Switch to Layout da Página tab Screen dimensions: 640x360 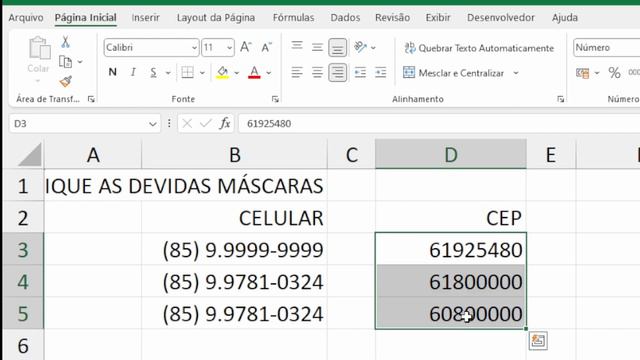pyautogui.click(x=216, y=18)
